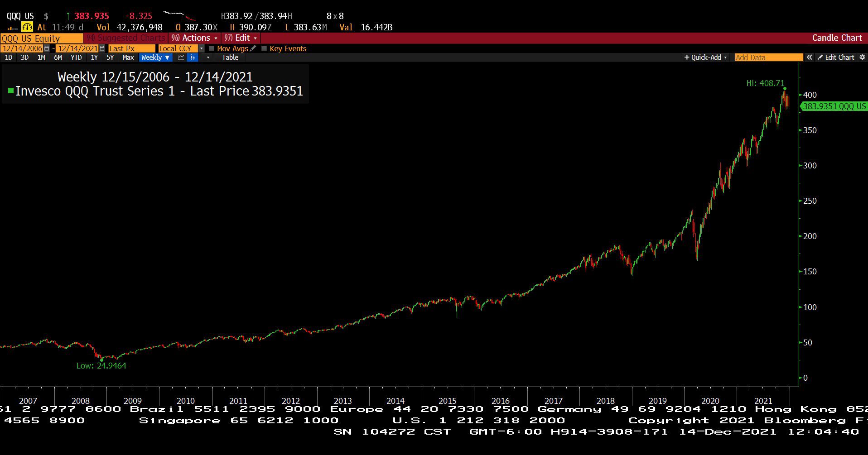
Task: Click the Weekly 12/15/2006 - 12/14/2021 legend title
Action: coord(155,77)
